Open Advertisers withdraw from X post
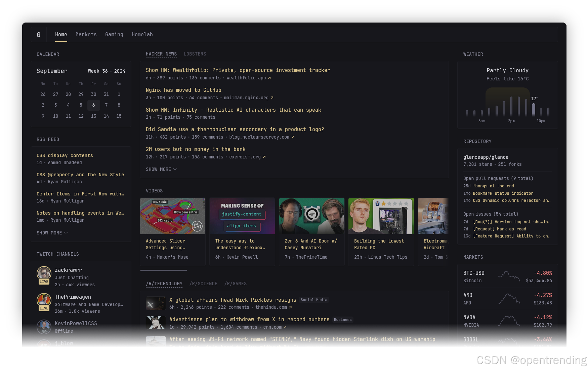The image size is (588, 370). (x=249, y=320)
